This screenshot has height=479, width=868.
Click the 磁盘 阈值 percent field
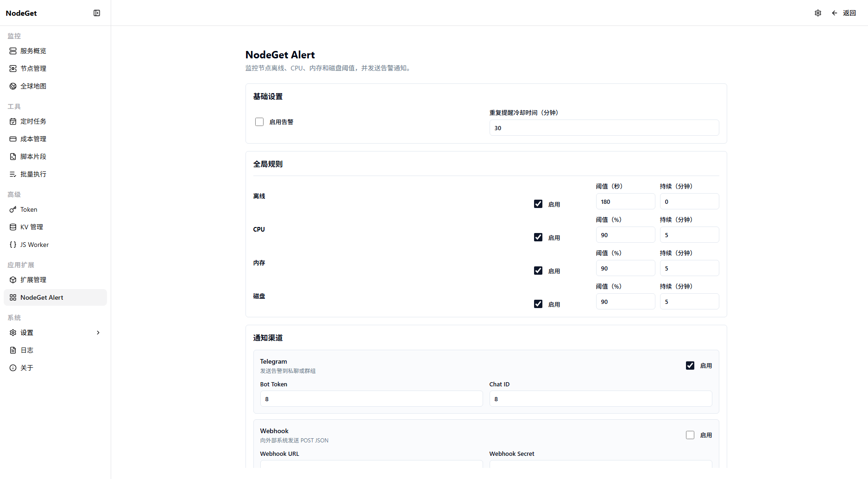(625, 302)
